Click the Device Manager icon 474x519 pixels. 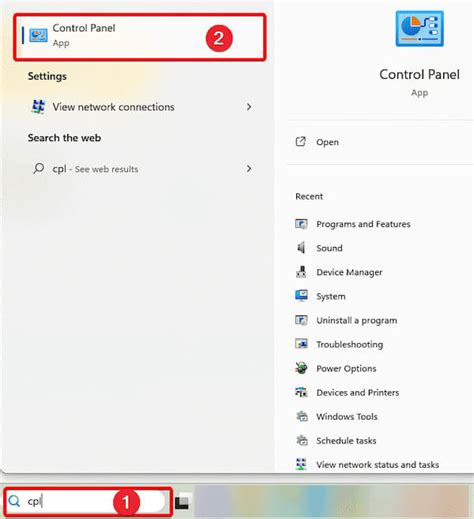(301, 272)
